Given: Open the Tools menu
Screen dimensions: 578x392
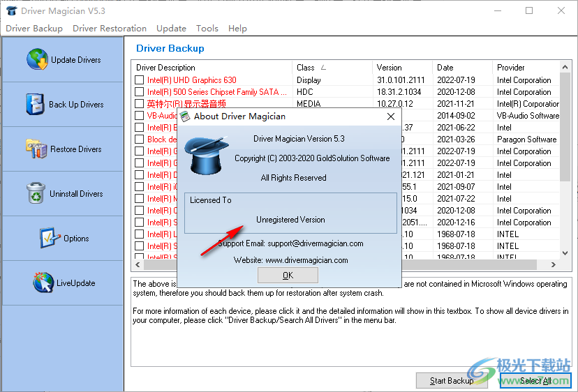Looking at the screenshot, I should tap(207, 29).
